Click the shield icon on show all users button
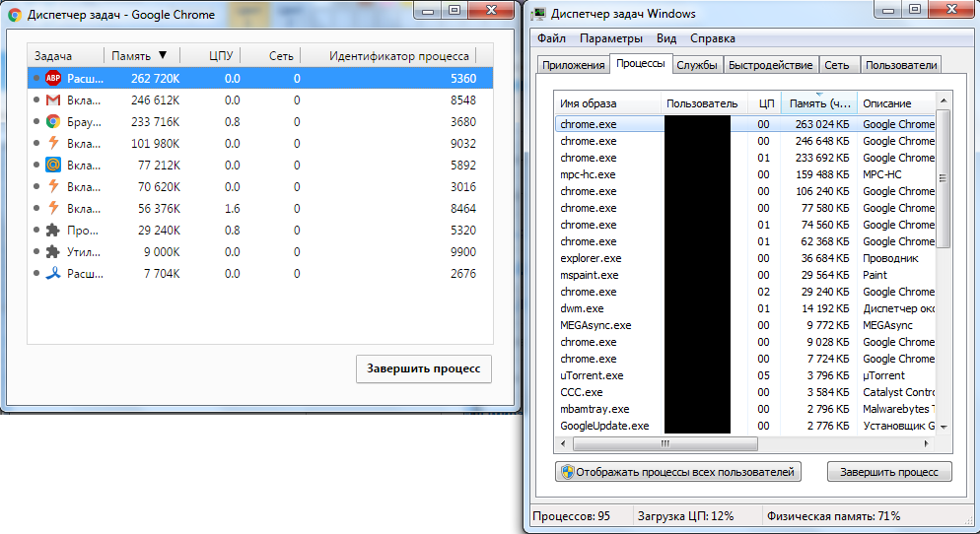The height and width of the screenshot is (534, 980). click(x=568, y=472)
